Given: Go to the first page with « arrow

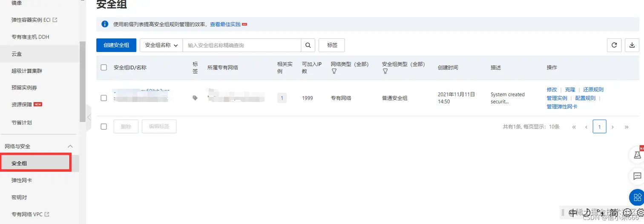Looking at the screenshot, I should [574, 127].
